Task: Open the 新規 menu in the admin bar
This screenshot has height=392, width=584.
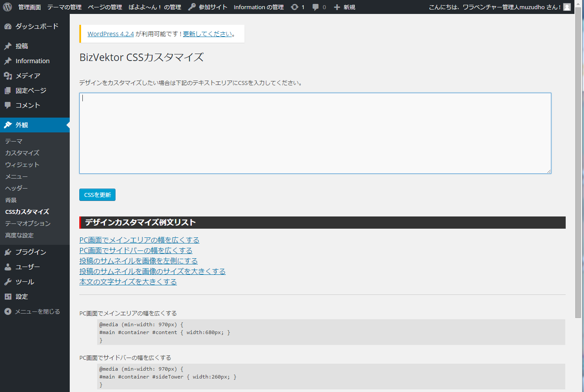Action: (x=350, y=7)
